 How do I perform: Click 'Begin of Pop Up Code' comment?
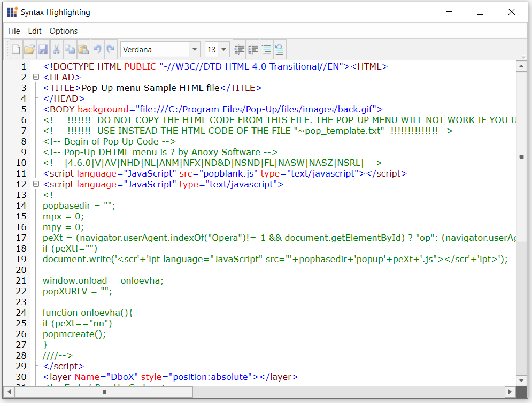(x=109, y=141)
